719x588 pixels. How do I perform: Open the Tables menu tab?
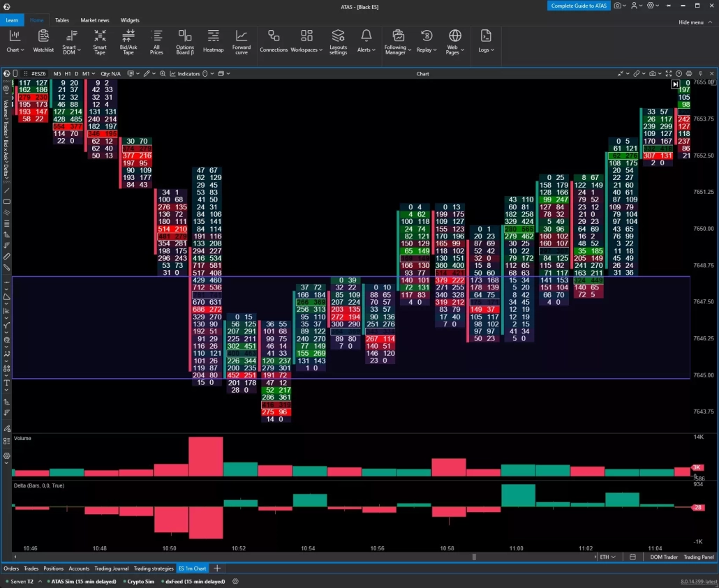click(62, 20)
